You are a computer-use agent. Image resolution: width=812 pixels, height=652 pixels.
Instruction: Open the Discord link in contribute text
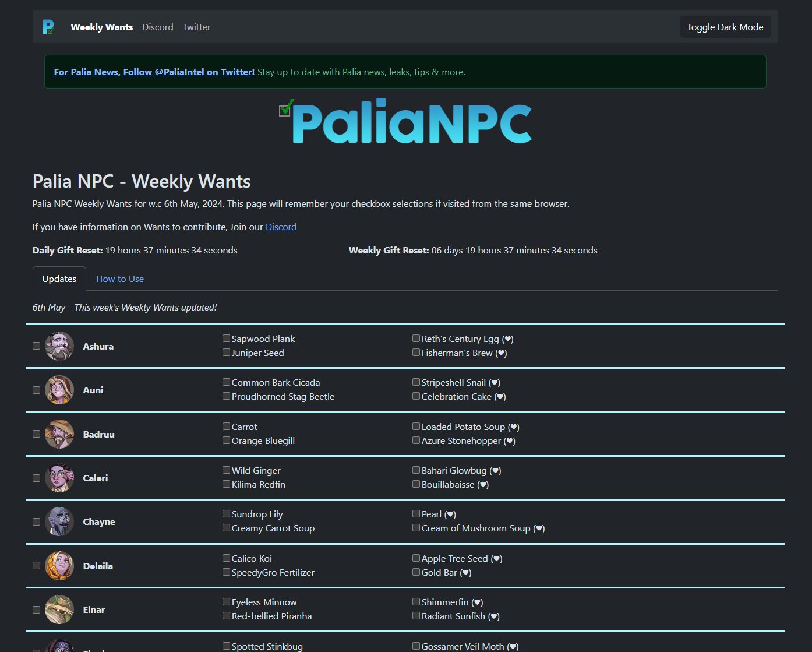click(x=281, y=227)
